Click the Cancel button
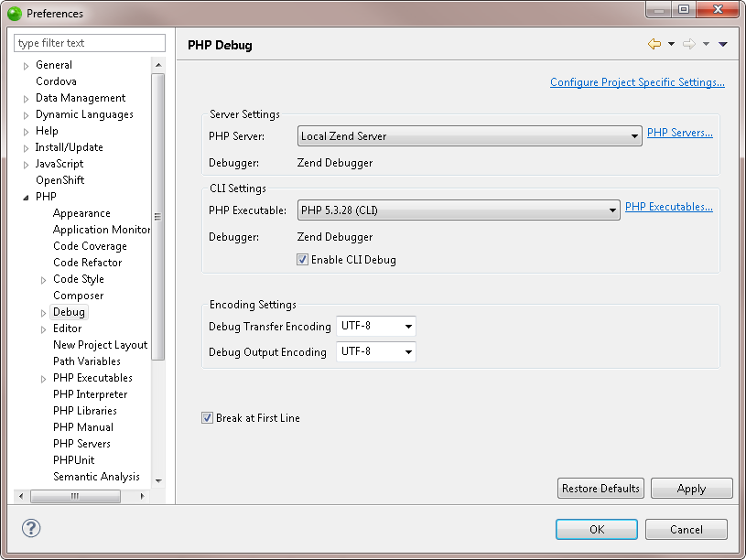 click(687, 529)
